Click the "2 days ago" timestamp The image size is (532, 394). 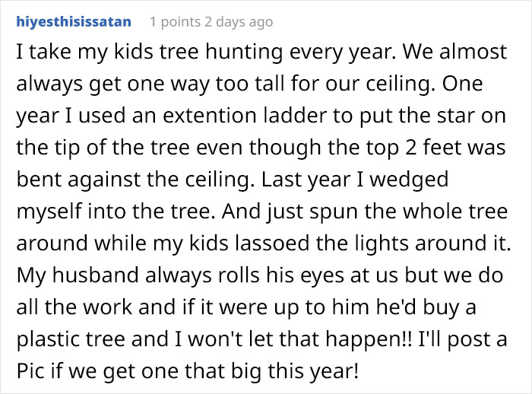(237, 21)
